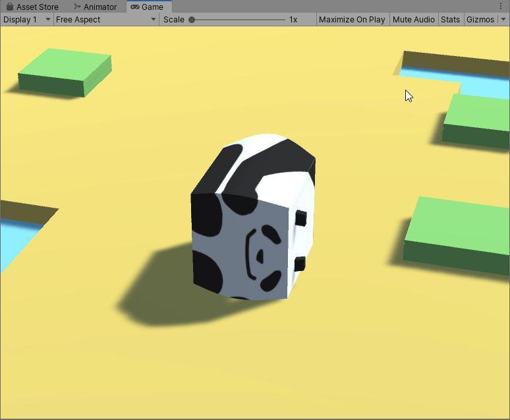Toggle Maximize On Play
The image size is (510, 420).
(x=352, y=20)
